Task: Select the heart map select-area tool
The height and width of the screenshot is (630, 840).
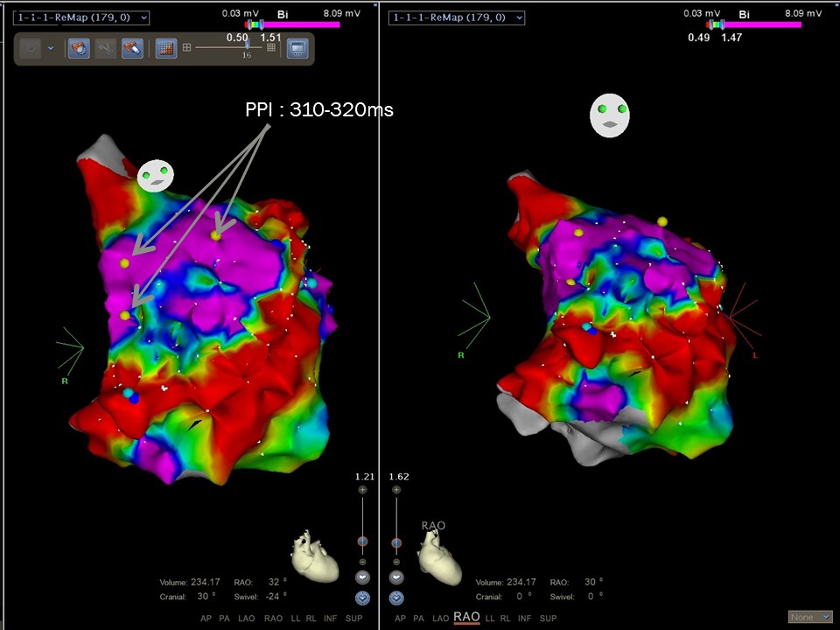Action: point(80,48)
